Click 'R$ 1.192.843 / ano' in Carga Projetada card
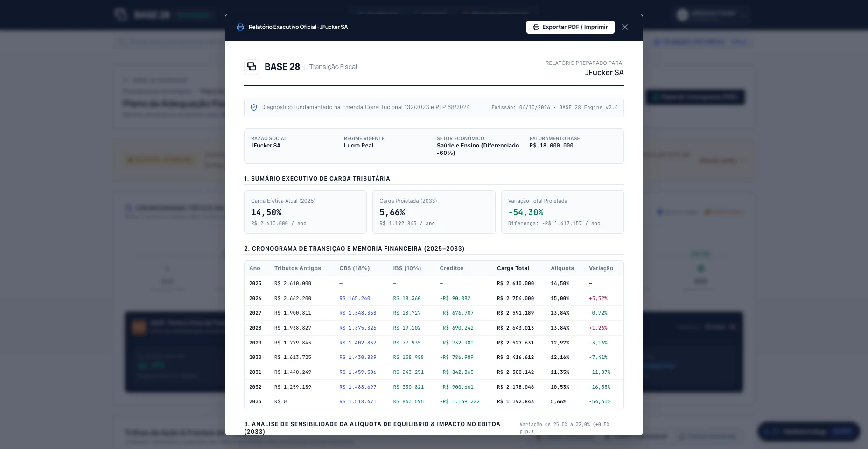 pos(407,223)
